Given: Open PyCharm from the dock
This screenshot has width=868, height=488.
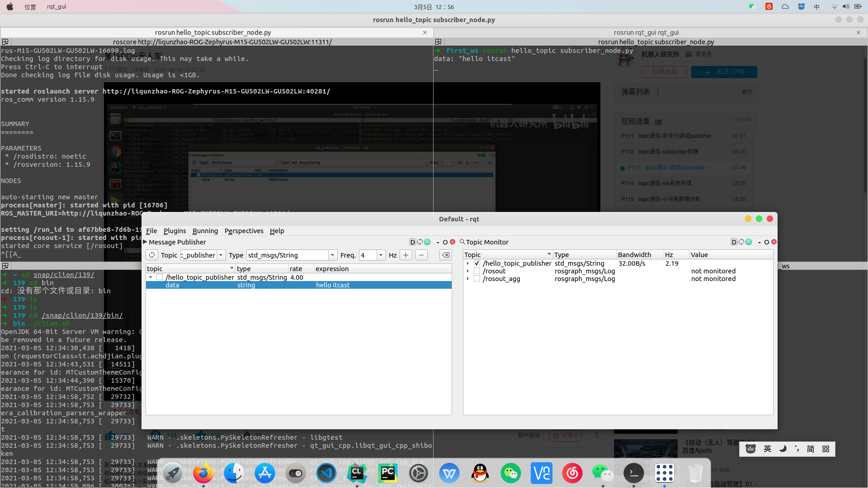Looking at the screenshot, I should coord(388,473).
